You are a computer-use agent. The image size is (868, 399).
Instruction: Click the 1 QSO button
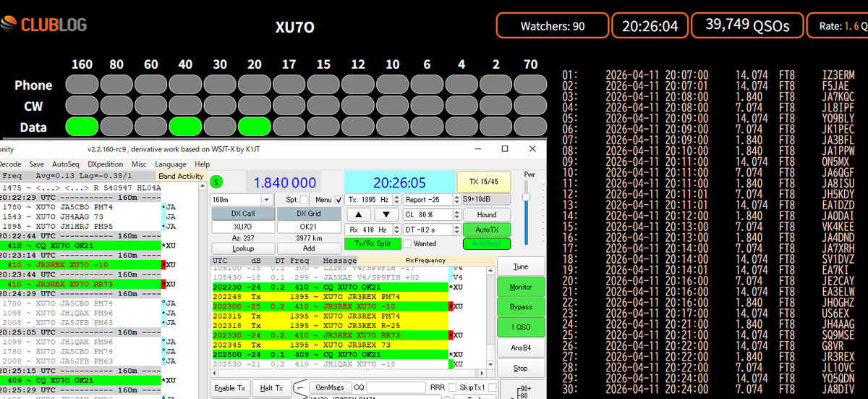point(521,327)
